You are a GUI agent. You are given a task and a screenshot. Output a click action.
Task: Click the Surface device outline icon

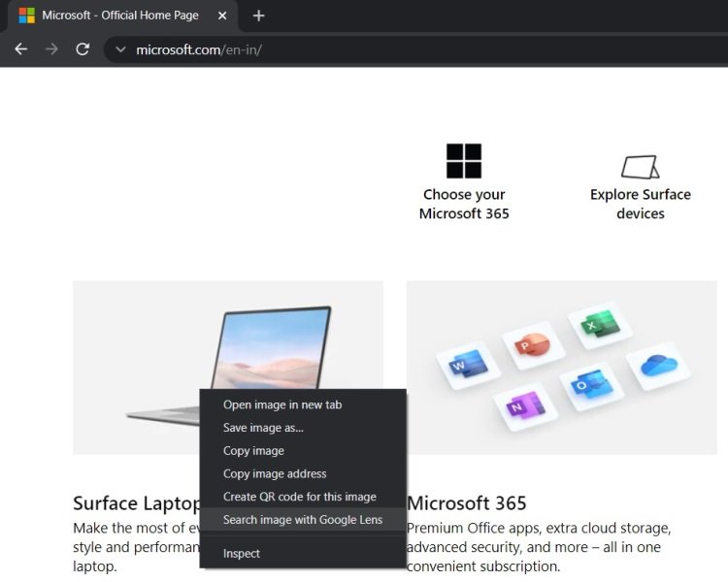pyautogui.click(x=640, y=167)
